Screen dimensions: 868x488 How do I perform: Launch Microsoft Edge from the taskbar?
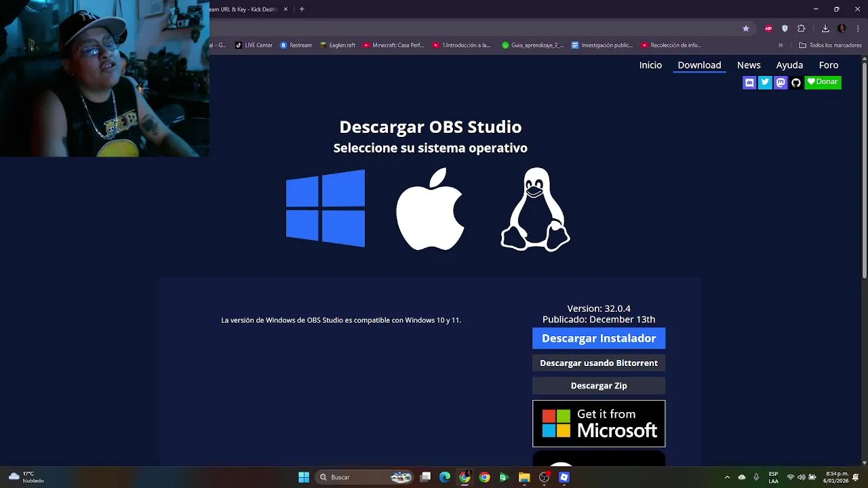[x=445, y=477]
